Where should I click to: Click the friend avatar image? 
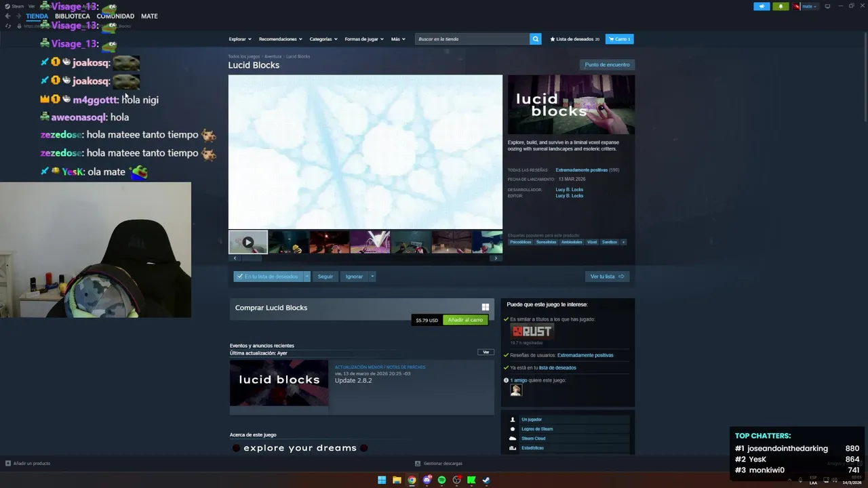(516, 390)
